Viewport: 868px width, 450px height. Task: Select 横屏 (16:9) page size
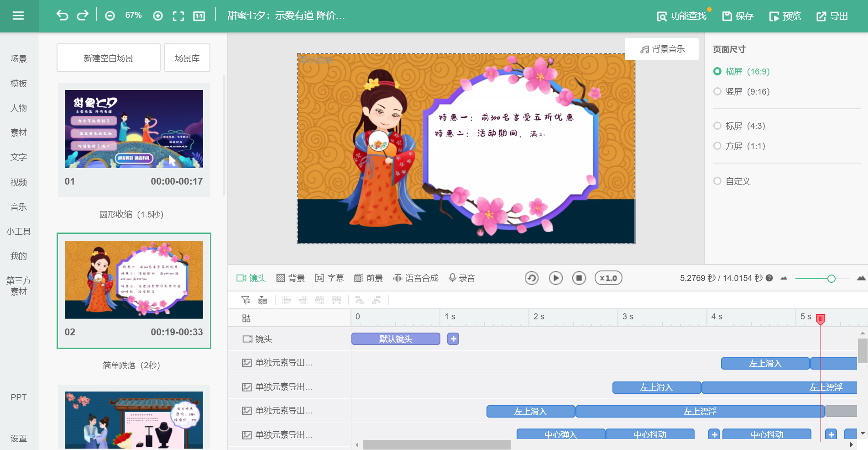pos(742,71)
